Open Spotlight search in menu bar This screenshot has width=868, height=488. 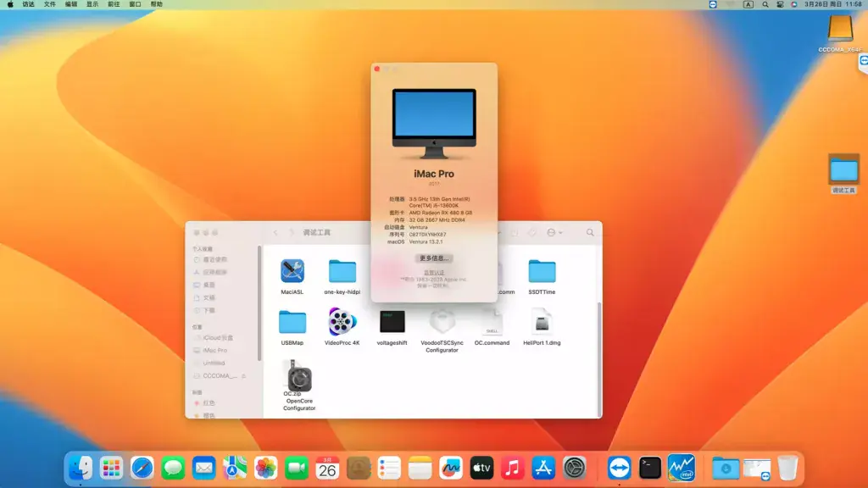(765, 4)
